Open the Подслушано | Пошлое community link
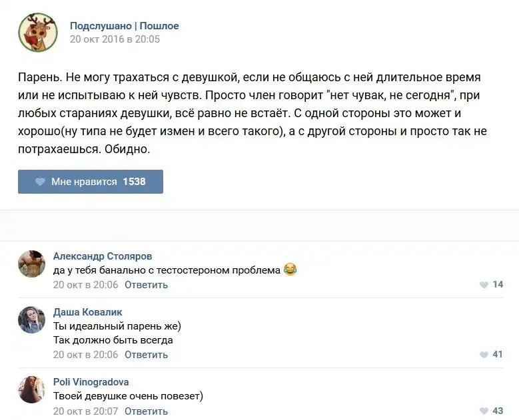Viewport: 519px width, 420px height. [124, 26]
